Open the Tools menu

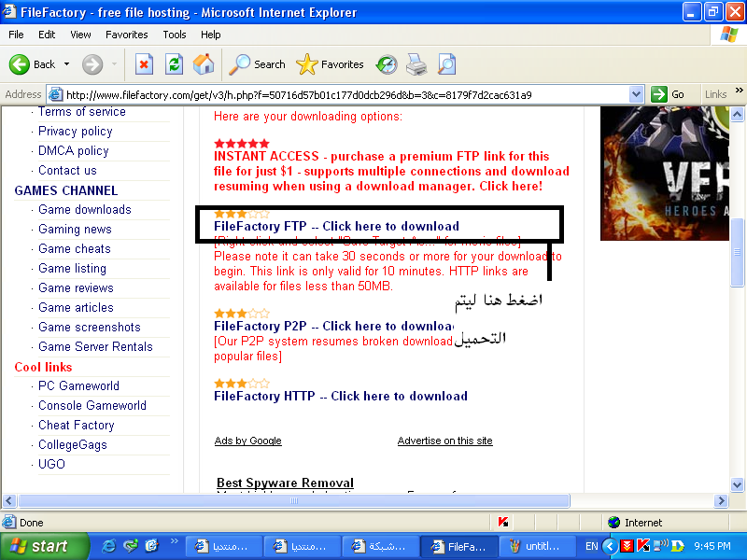(x=175, y=35)
